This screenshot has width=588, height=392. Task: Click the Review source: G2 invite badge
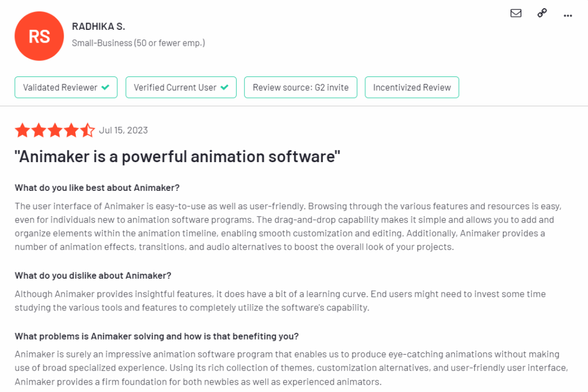[300, 87]
